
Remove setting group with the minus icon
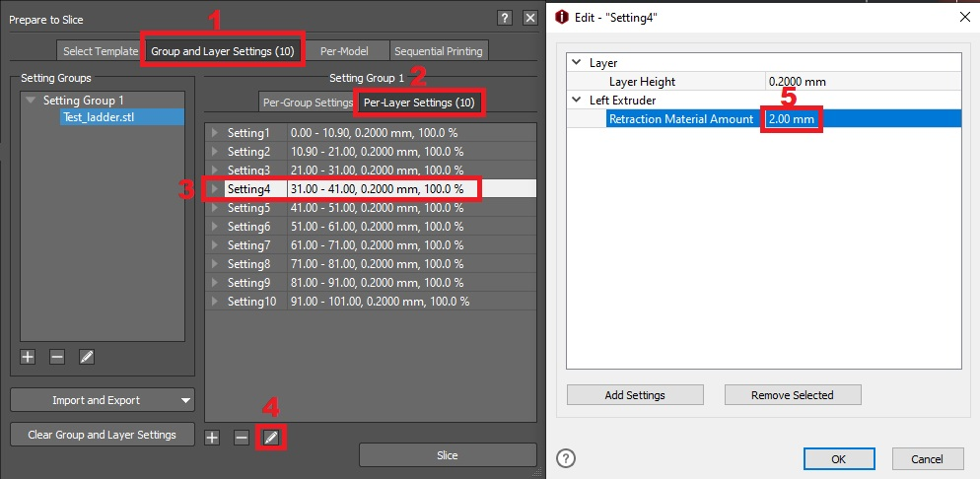point(57,357)
